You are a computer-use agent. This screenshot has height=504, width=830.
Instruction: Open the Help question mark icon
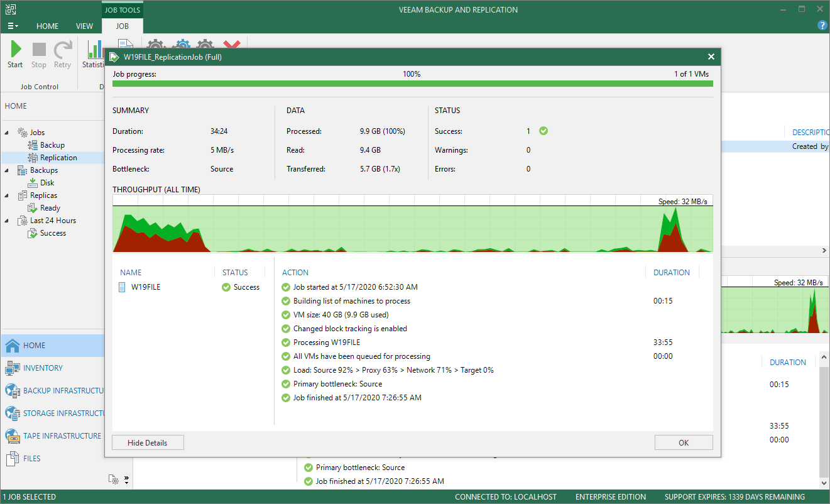tap(822, 25)
